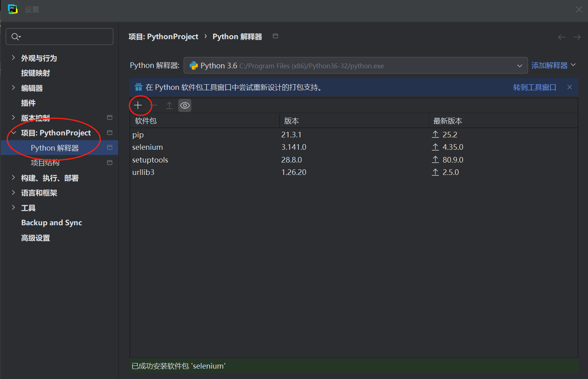Expand the 构建、执行、部署 section
The image size is (588, 379).
click(x=13, y=177)
